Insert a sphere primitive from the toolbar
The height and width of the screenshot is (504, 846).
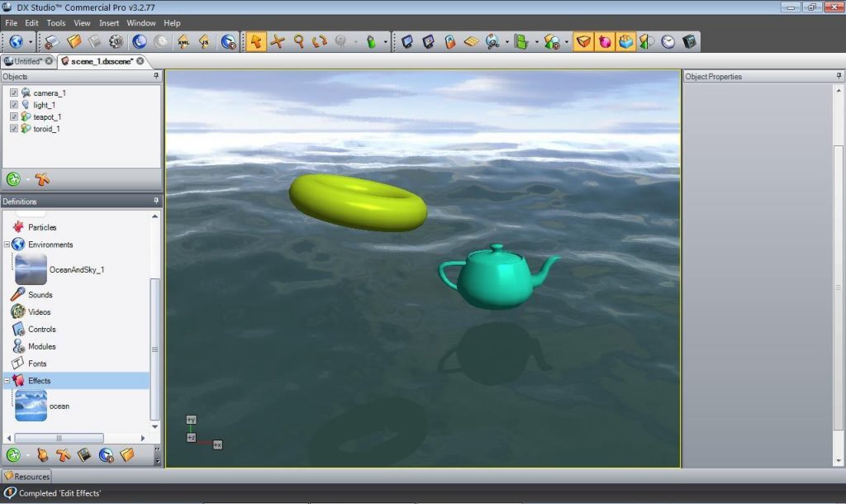click(603, 40)
